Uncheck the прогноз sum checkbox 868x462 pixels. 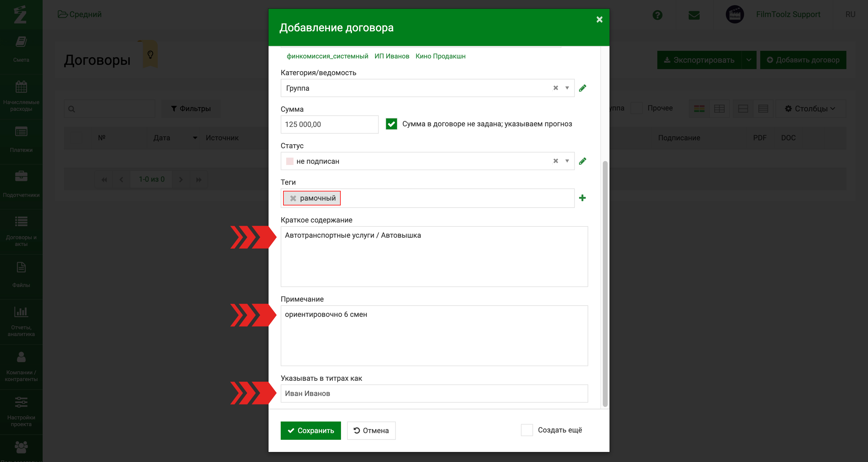tap(391, 124)
